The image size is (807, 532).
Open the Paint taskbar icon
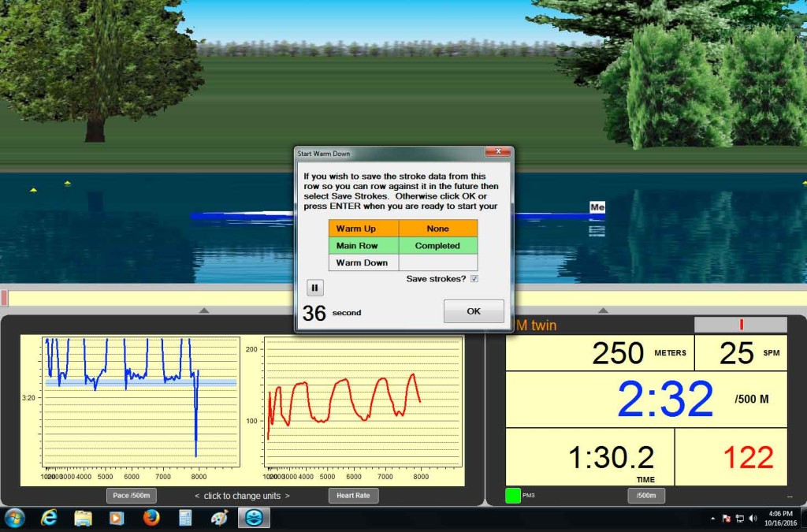point(219,518)
